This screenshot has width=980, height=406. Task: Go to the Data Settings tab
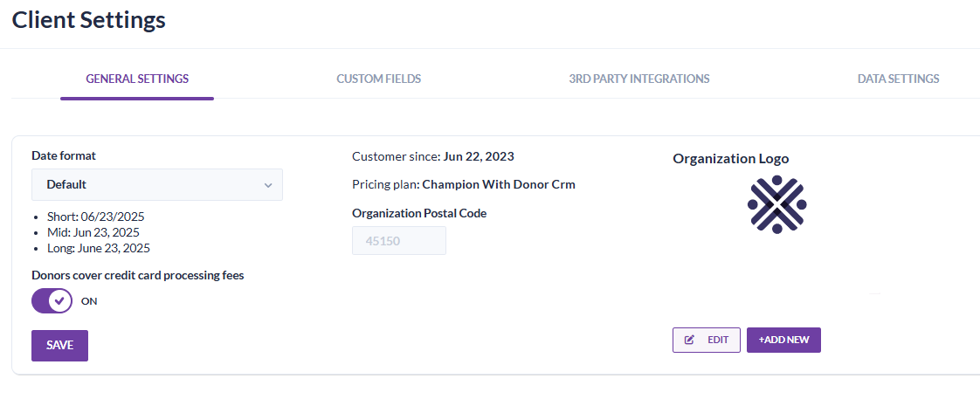[898, 79]
